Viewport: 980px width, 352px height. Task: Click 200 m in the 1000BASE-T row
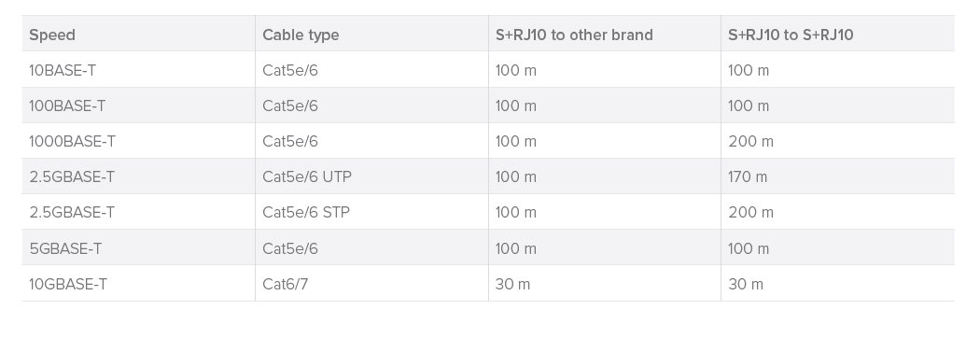(750, 142)
